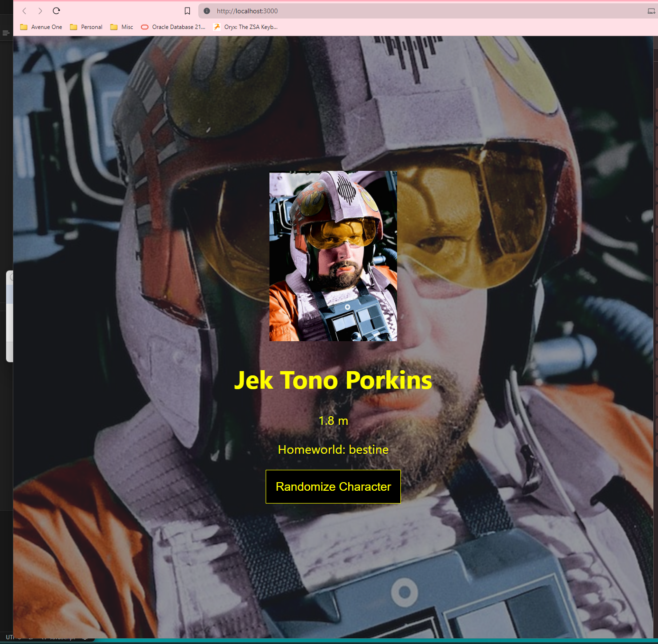The image size is (658, 644).
Task: Open the sidebar hamburger menu icon
Action: click(x=6, y=33)
